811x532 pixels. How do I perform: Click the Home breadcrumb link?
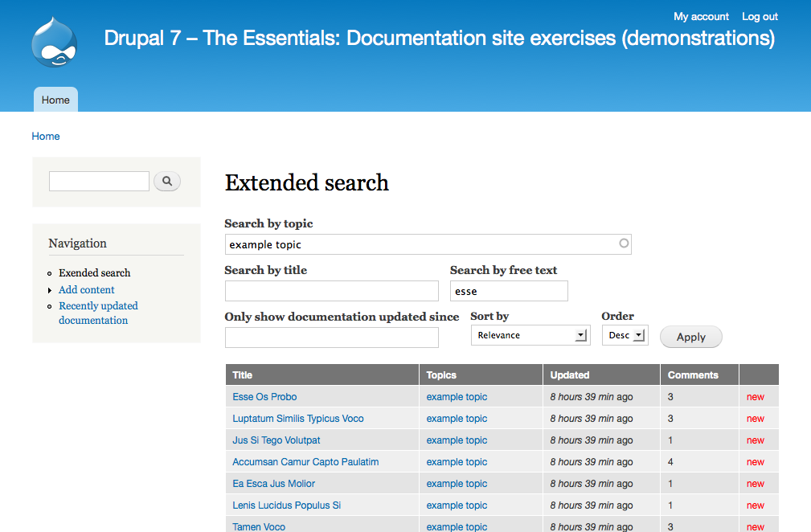46,136
